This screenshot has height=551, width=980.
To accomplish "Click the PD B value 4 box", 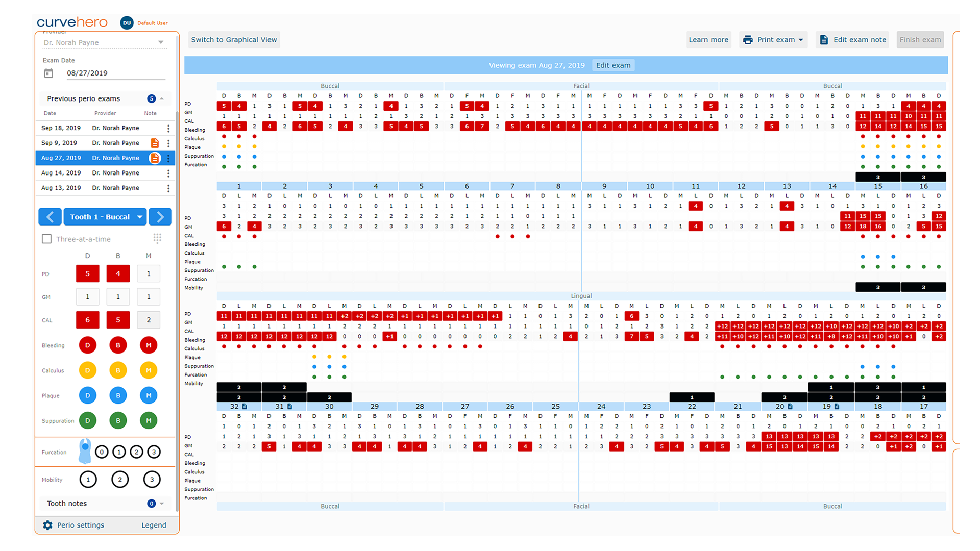I will tap(118, 273).
